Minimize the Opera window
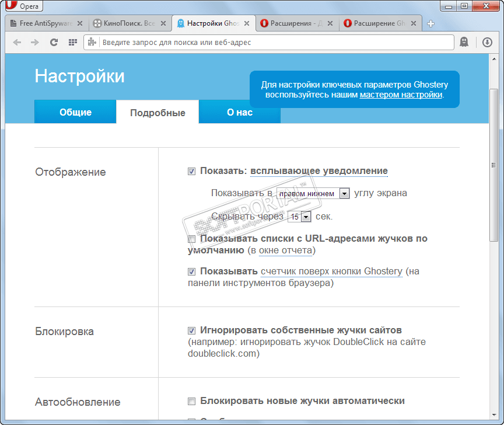504x425 pixels. [449, 6]
